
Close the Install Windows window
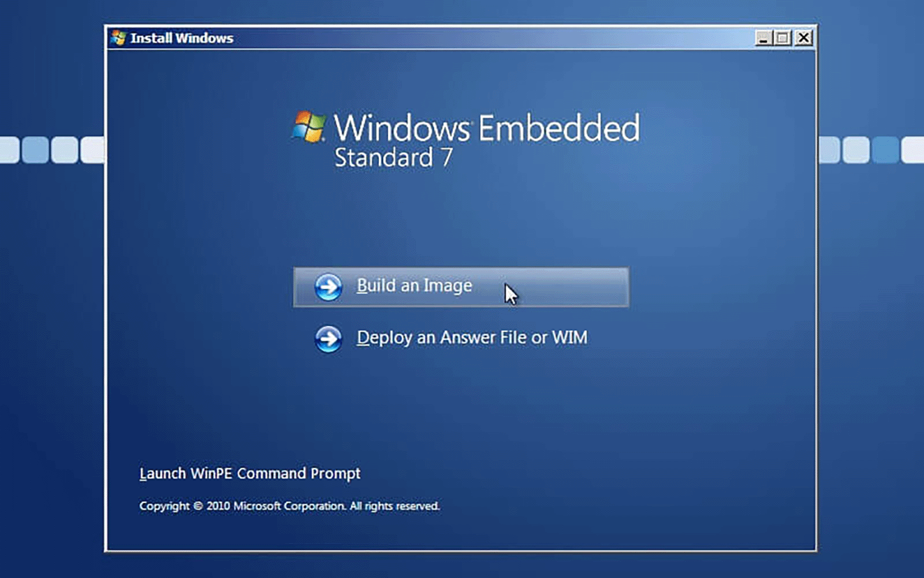click(x=803, y=38)
